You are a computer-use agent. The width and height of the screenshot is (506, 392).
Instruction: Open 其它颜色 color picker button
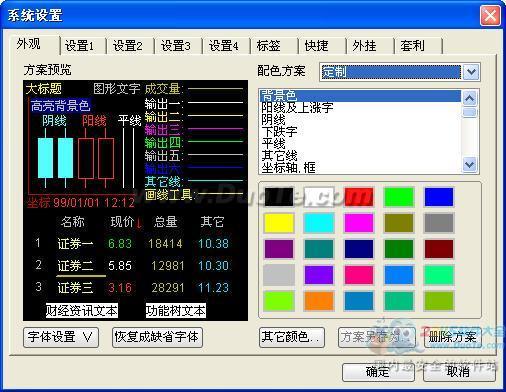coord(292,337)
